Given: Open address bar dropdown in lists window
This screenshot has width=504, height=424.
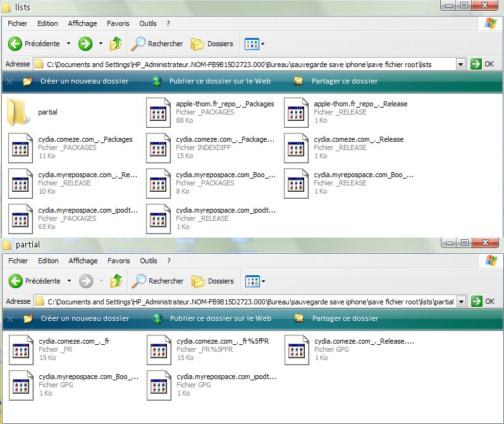Looking at the screenshot, I should click(x=460, y=65).
